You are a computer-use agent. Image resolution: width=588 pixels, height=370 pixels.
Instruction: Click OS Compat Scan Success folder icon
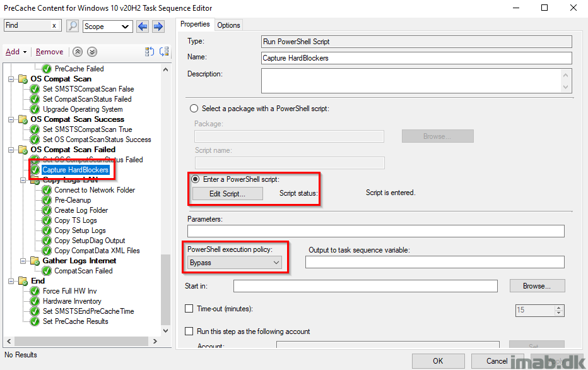point(23,119)
